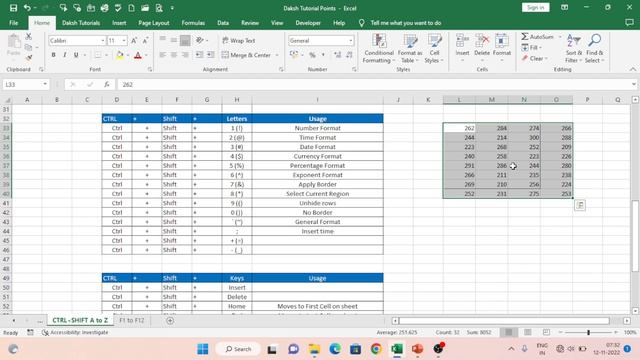Decrease font size with the smaller A icon
Screen dimensions: 640x360
[x=145, y=40]
